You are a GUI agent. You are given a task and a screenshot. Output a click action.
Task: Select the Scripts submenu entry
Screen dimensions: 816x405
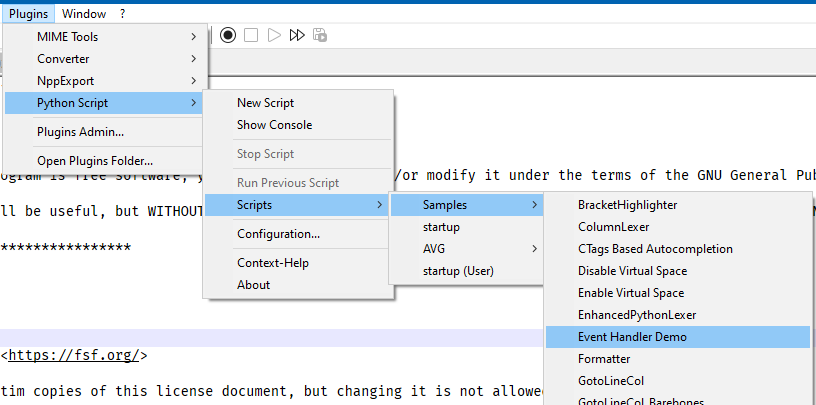click(x=298, y=205)
